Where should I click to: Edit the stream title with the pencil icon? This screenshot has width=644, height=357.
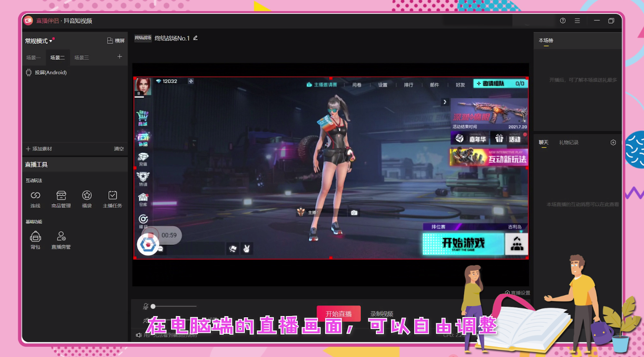pos(195,38)
